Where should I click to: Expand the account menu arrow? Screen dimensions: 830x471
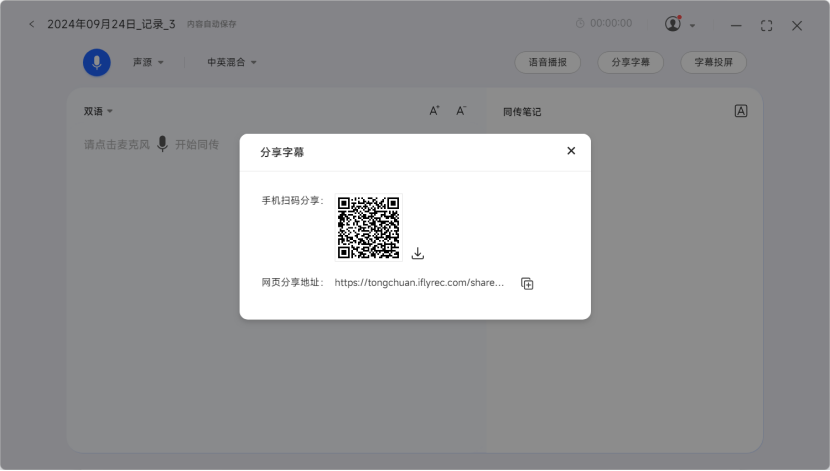click(x=693, y=25)
